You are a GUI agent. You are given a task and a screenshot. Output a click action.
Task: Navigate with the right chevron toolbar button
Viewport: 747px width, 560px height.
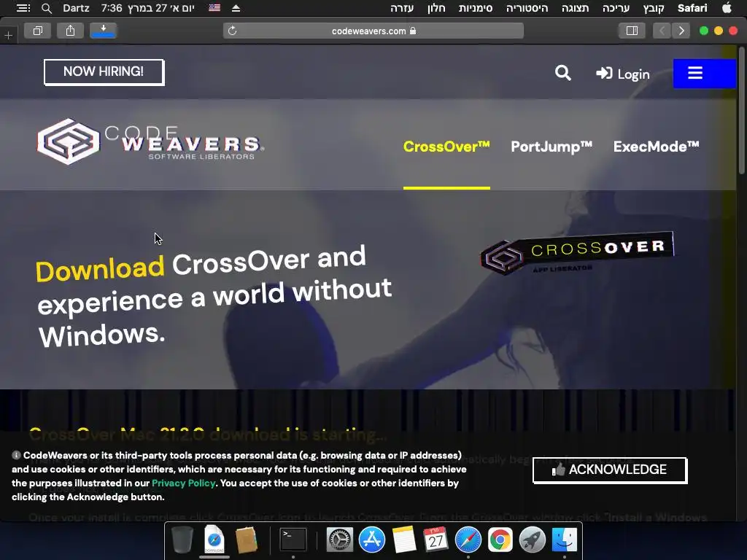681,31
